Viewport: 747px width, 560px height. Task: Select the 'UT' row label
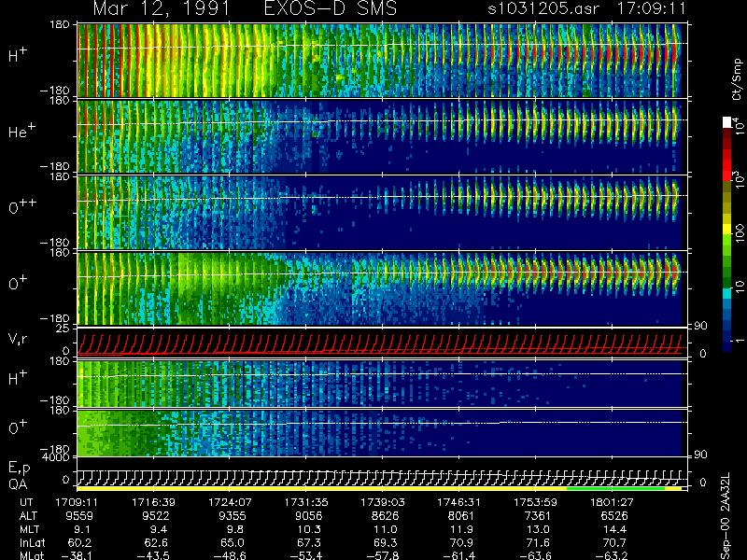click(x=27, y=502)
